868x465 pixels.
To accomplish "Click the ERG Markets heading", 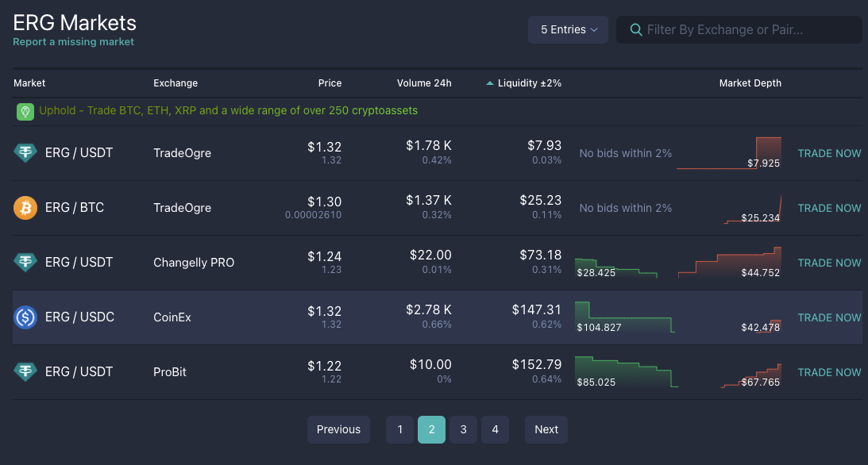I will tap(75, 23).
